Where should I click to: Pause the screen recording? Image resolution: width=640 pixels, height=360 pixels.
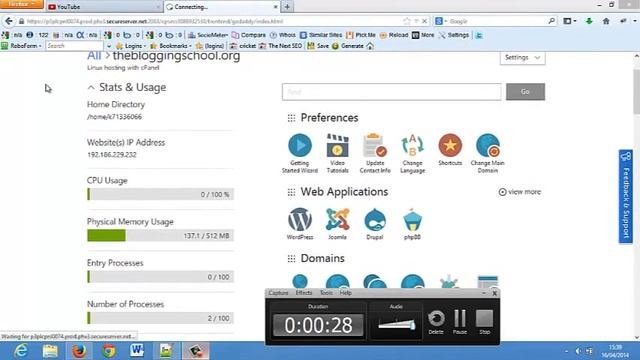(x=460, y=322)
